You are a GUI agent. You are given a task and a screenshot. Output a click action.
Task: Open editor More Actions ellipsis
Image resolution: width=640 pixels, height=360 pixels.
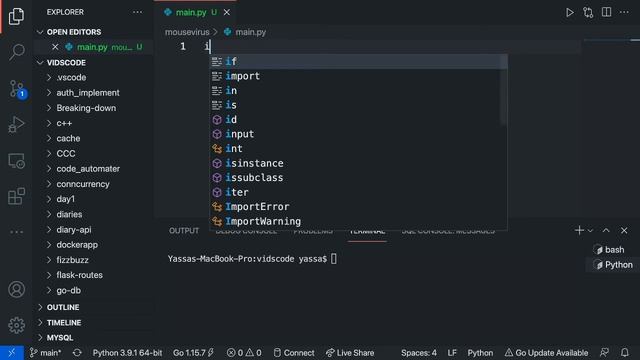pos(624,12)
